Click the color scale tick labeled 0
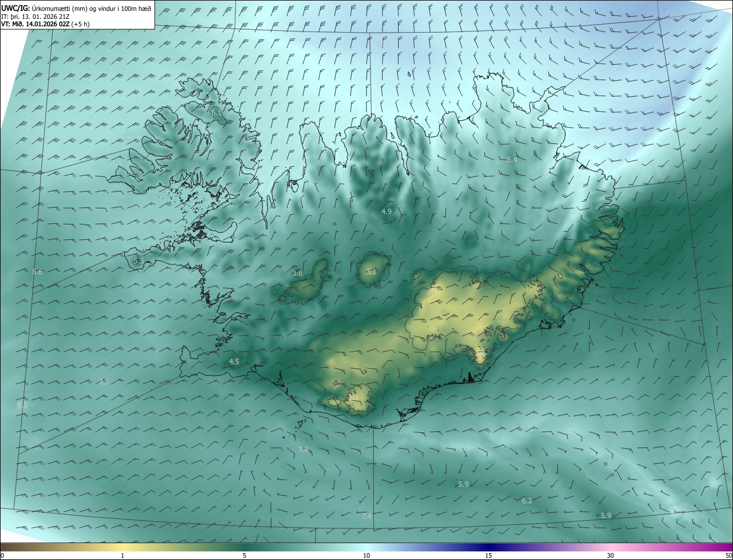 (2, 555)
